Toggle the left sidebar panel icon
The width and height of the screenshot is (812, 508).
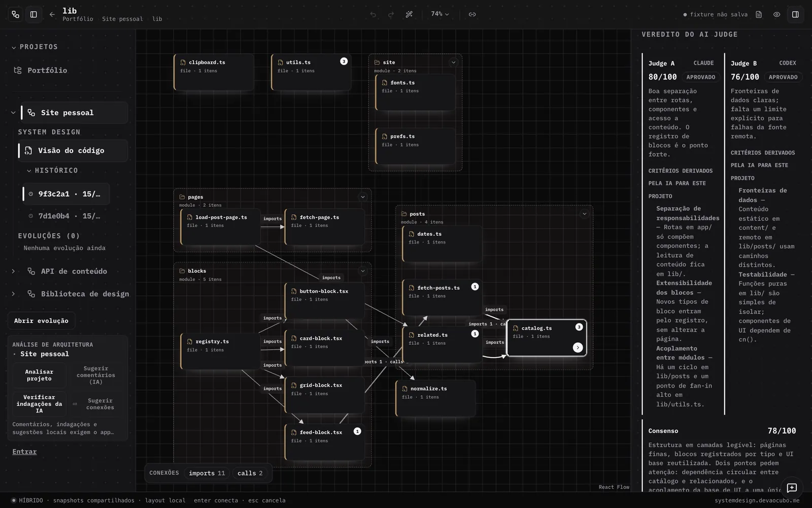pyautogui.click(x=33, y=14)
